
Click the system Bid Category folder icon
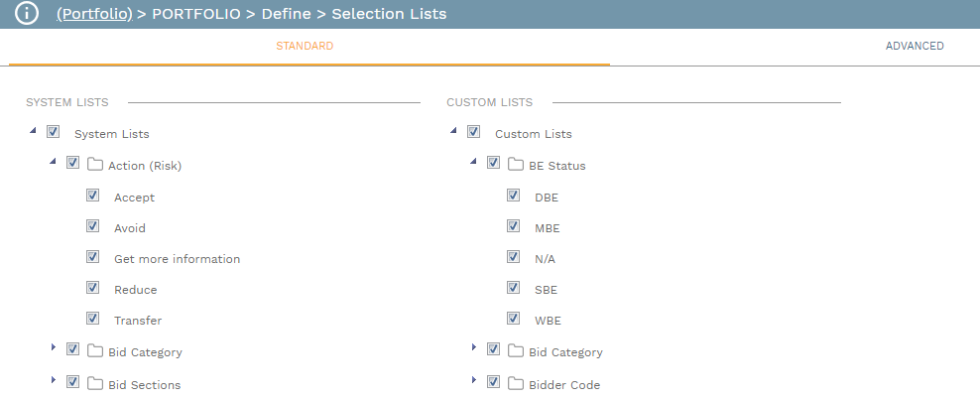pyautogui.click(x=95, y=351)
